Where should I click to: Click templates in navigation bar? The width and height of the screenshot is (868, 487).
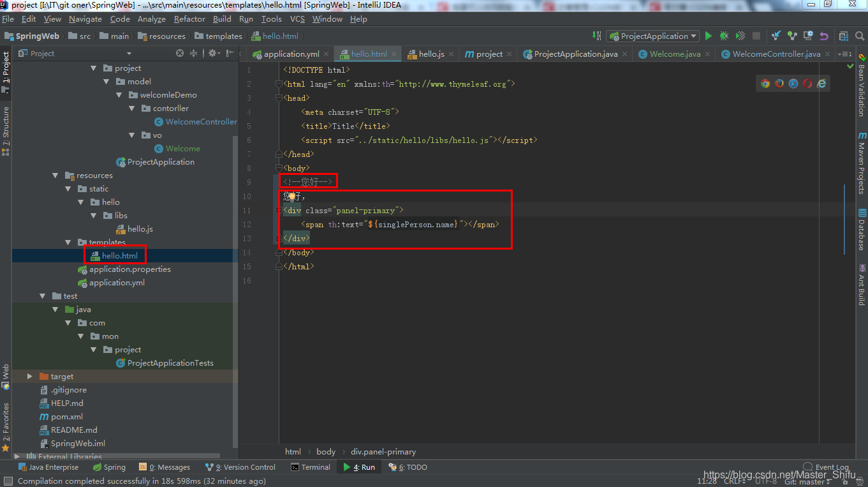[x=219, y=36]
